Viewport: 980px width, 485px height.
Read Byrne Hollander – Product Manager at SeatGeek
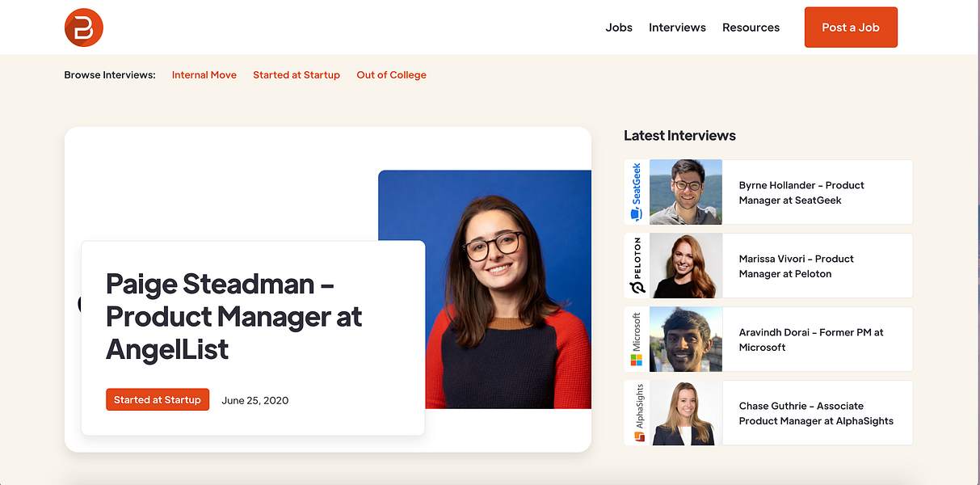click(x=801, y=192)
